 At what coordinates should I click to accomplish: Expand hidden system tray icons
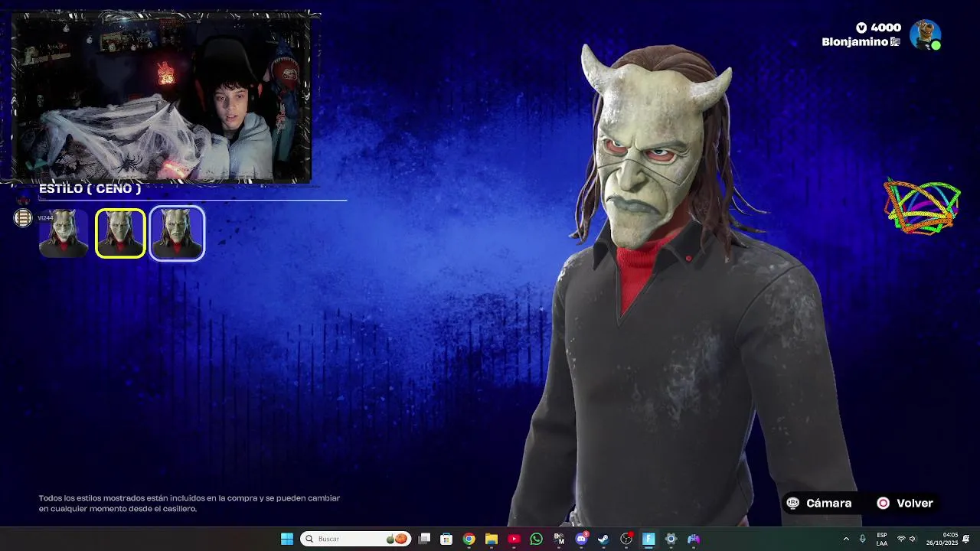point(846,539)
